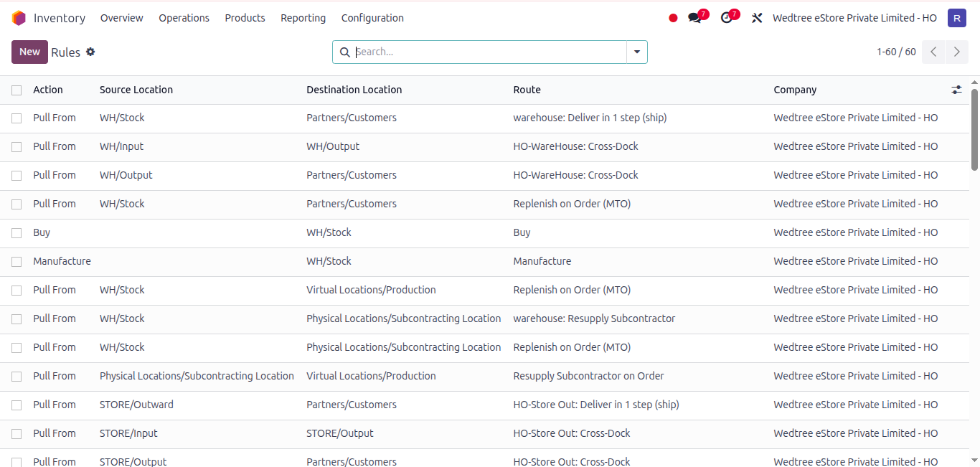980x467 pixels.
Task: Click 'HO-WareHouse: Cross-Dock' in WH/Input row
Action: pos(576,146)
